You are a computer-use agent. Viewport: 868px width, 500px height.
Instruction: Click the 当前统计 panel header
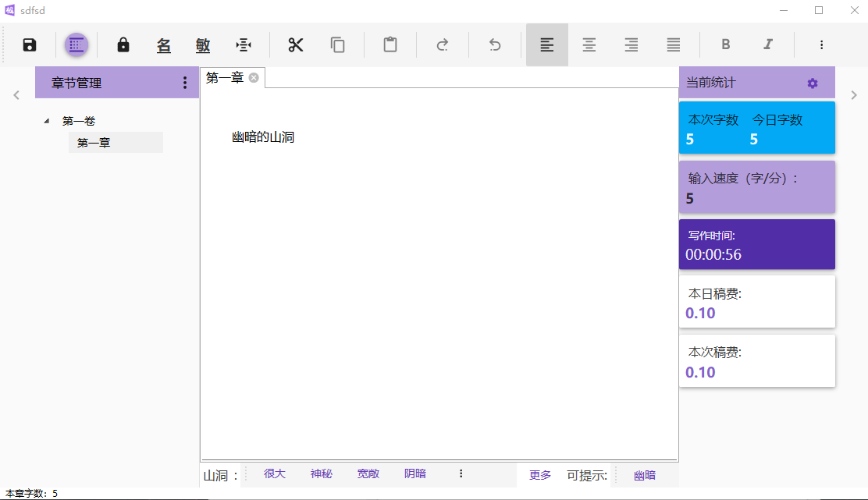click(x=756, y=83)
